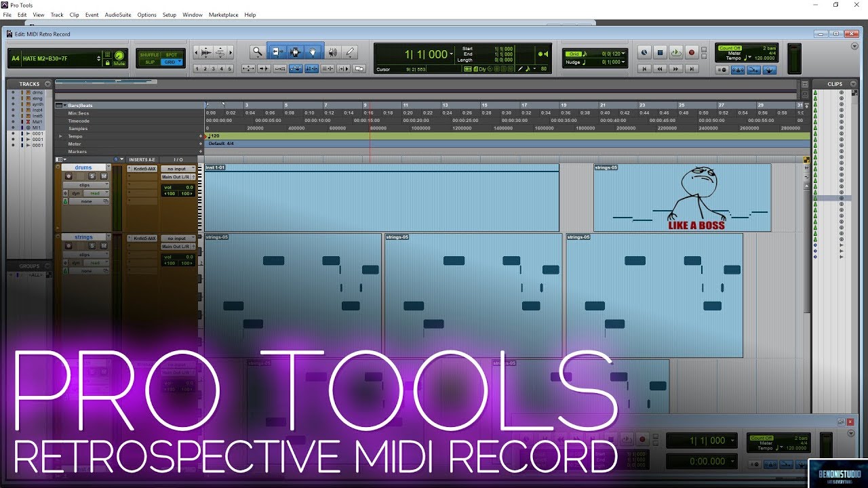
Task: Select the Grabber hand tool
Action: tap(313, 52)
